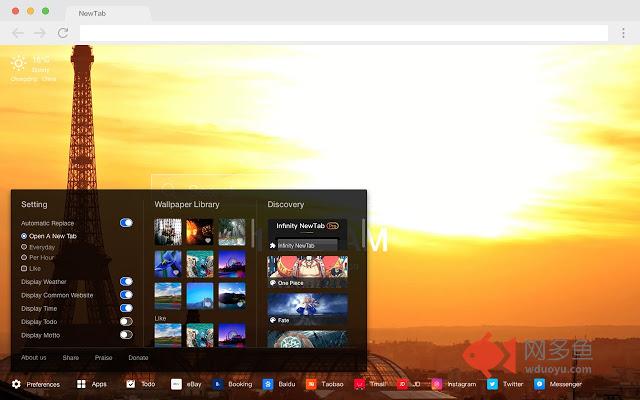
Task: Launch the eBay shortcut icon
Action: tap(176, 384)
